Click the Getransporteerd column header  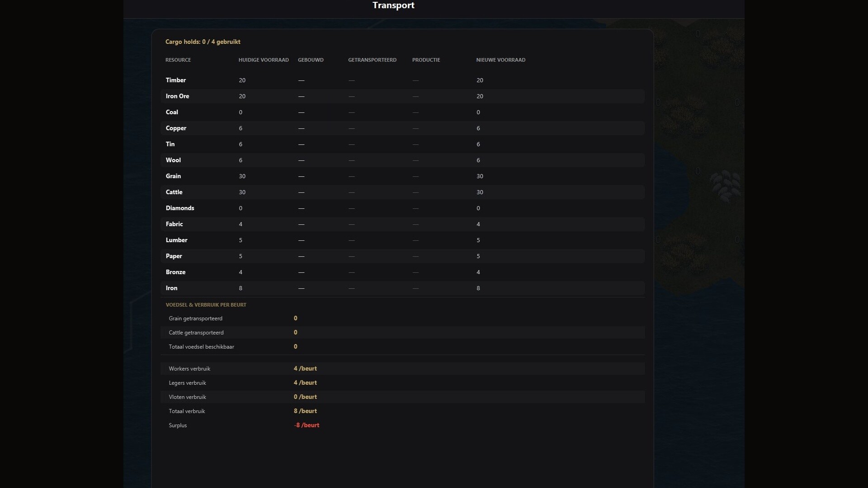[372, 60]
